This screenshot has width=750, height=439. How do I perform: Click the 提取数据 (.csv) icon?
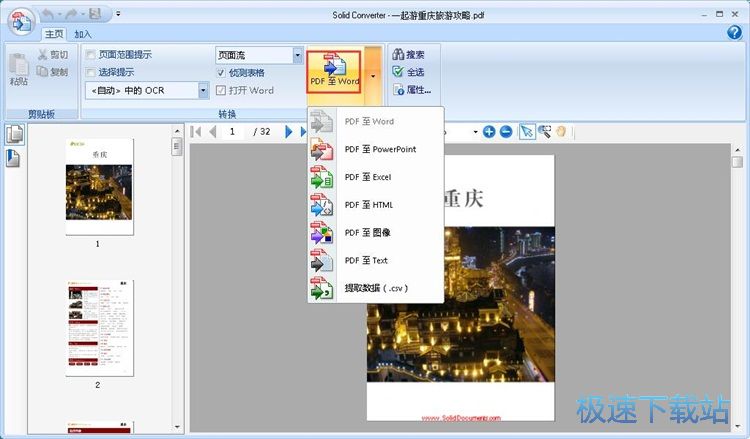(322, 289)
